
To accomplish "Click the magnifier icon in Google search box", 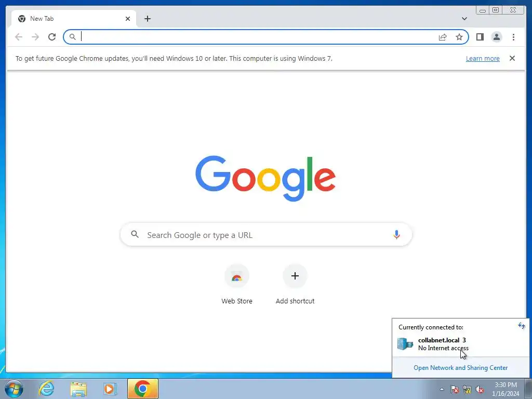I will [135, 234].
